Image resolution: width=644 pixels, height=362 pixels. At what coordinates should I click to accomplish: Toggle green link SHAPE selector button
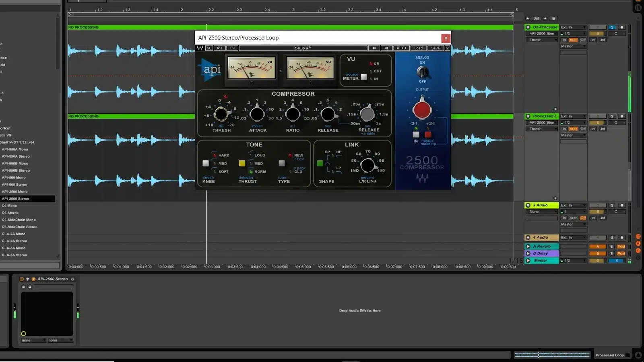click(x=320, y=163)
